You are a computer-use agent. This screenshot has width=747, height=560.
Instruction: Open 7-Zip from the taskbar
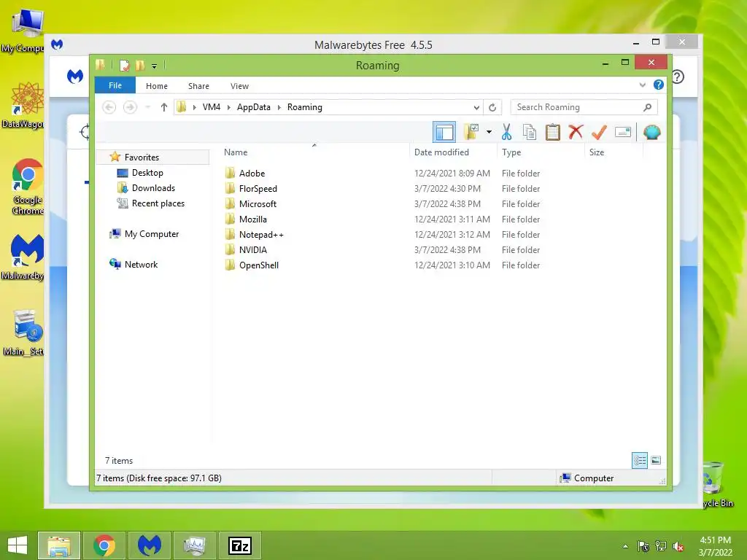point(239,545)
